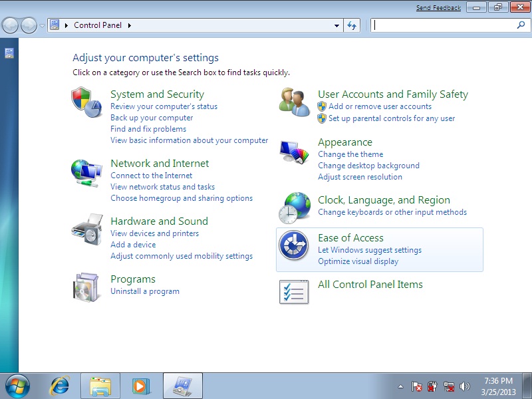Screen dimensions: 532x399
Task: Click Adjust commonly used mobility settings
Action: [182, 256]
